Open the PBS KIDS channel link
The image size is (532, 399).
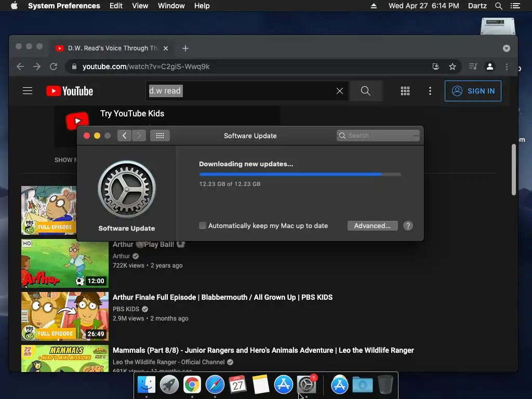coord(126,309)
